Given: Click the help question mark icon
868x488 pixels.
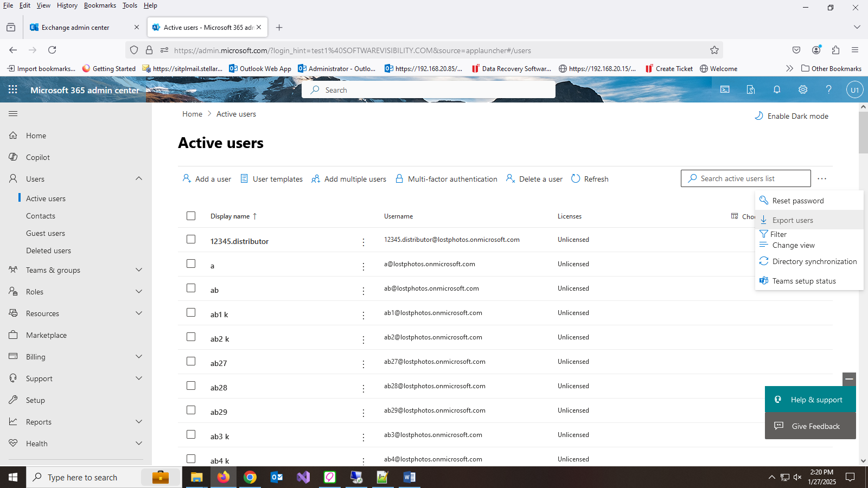Looking at the screenshot, I should click(828, 89).
